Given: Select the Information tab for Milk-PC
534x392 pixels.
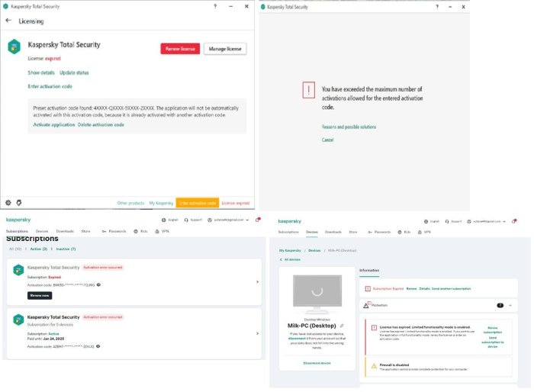Looking at the screenshot, I should pos(369,271).
